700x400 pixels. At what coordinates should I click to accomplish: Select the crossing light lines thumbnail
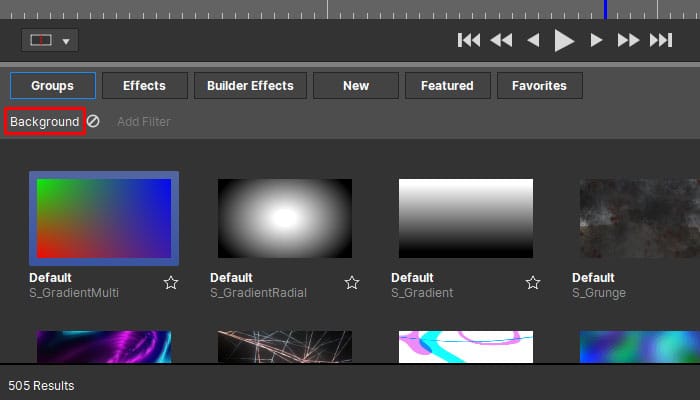tap(285, 347)
